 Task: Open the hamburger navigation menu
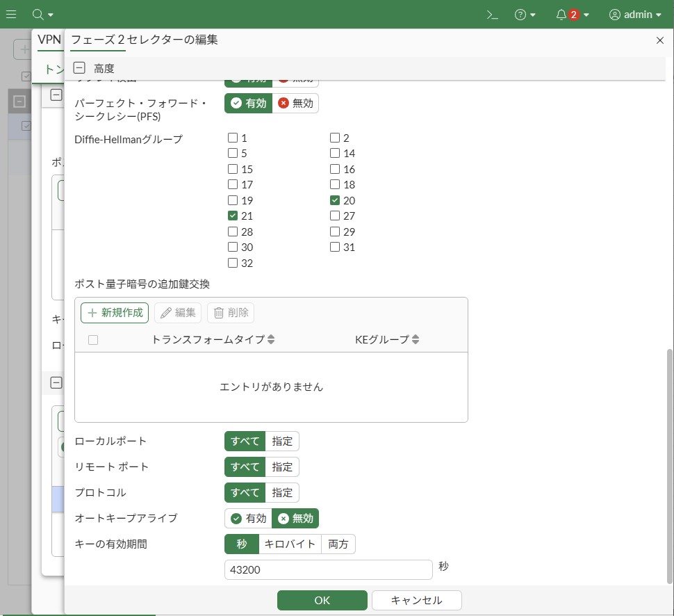click(x=11, y=15)
